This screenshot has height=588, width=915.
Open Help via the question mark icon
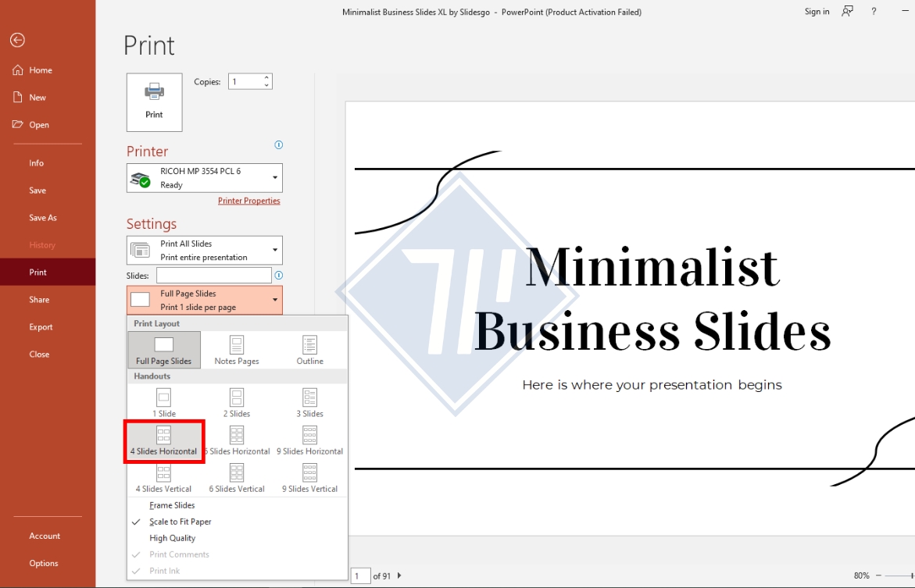pyautogui.click(x=873, y=11)
